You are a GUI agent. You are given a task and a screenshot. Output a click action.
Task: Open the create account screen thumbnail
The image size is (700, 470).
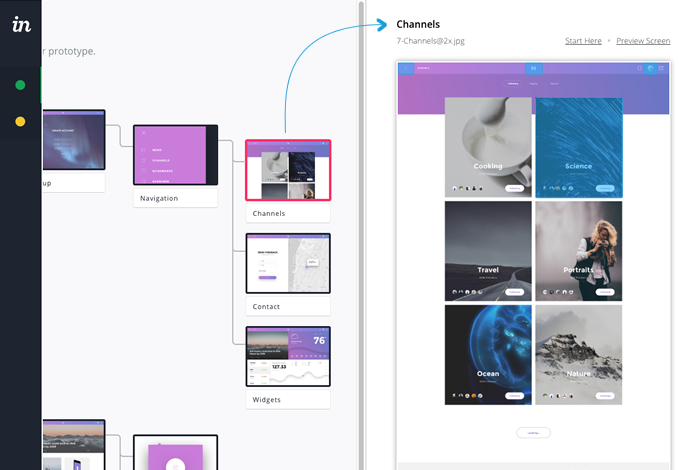[x=74, y=140]
